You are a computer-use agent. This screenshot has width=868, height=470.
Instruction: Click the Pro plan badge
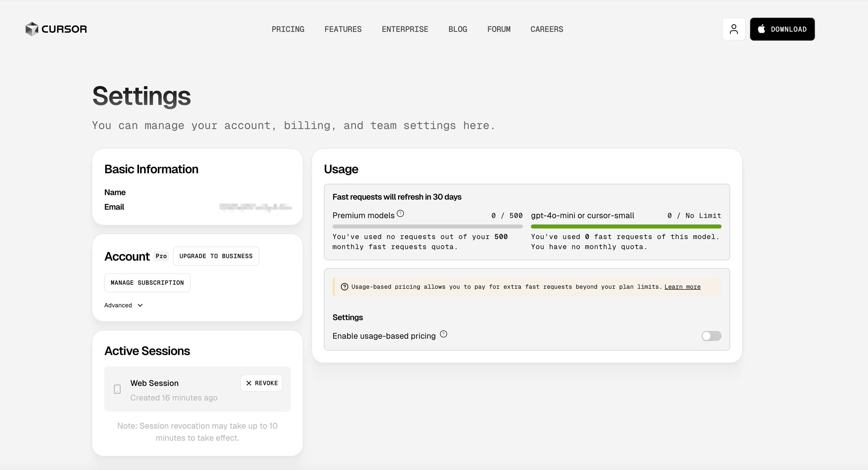pyautogui.click(x=161, y=256)
